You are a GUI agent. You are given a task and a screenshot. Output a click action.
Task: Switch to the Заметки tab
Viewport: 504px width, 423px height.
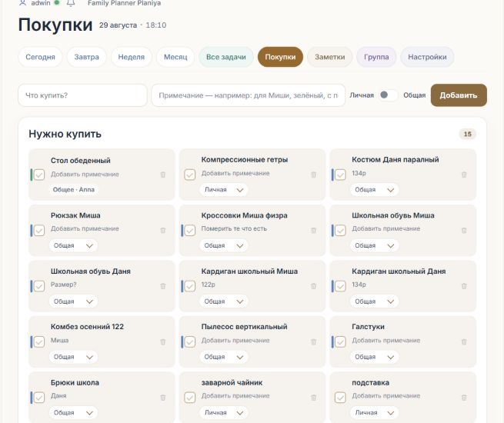click(x=330, y=57)
